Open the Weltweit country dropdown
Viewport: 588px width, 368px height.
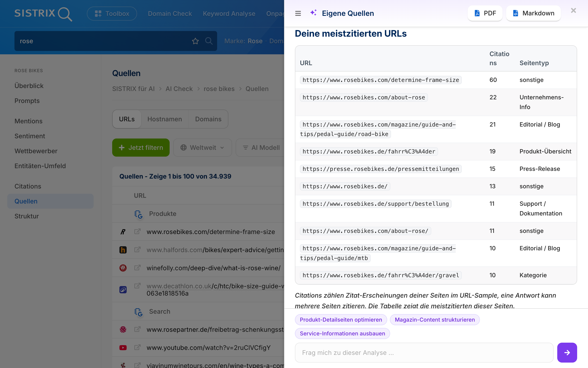click(x=202, y=148)
